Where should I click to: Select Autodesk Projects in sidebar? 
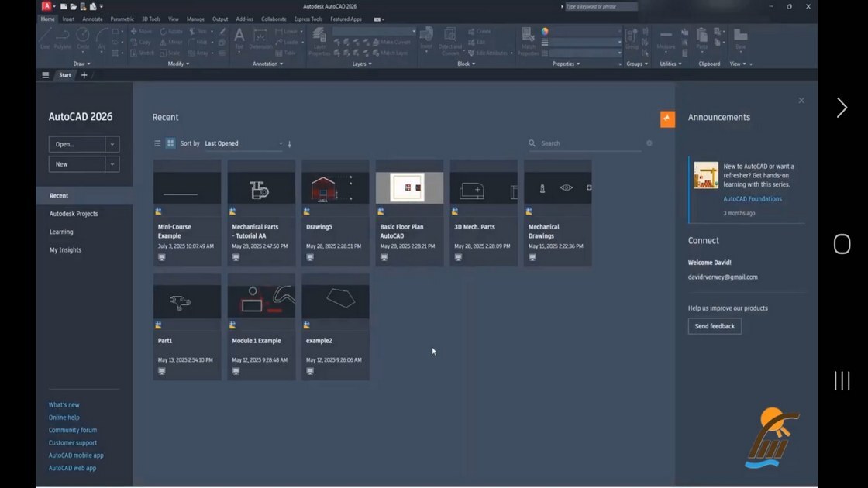[74, 214]
